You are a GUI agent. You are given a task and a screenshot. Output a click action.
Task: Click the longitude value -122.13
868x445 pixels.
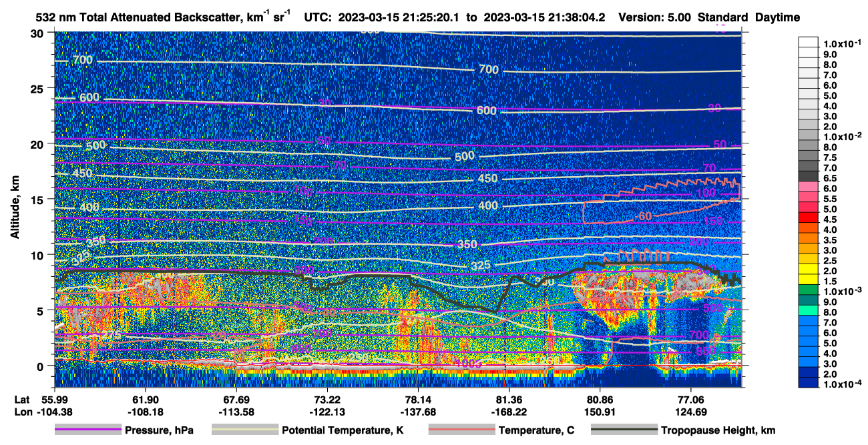[326, 411]
